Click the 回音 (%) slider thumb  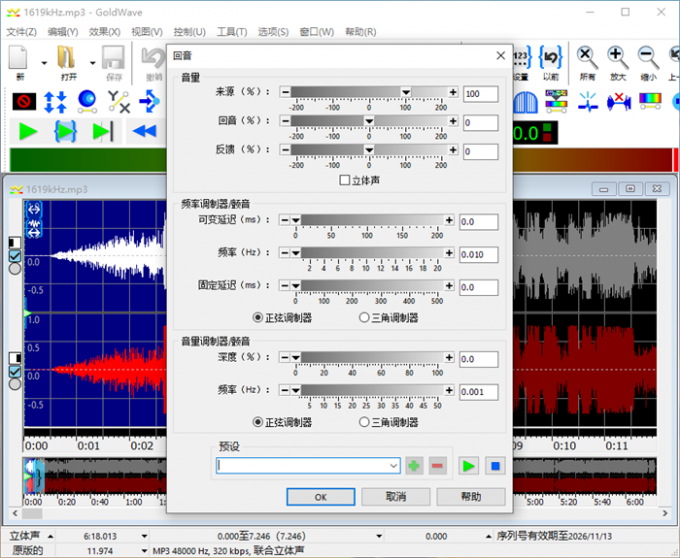click(369, 121)
